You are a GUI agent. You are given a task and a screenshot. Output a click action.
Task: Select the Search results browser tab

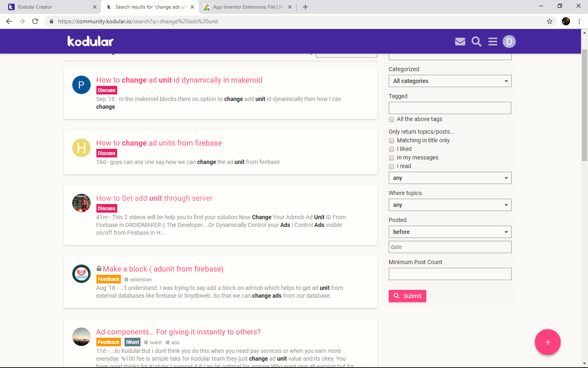150,7
